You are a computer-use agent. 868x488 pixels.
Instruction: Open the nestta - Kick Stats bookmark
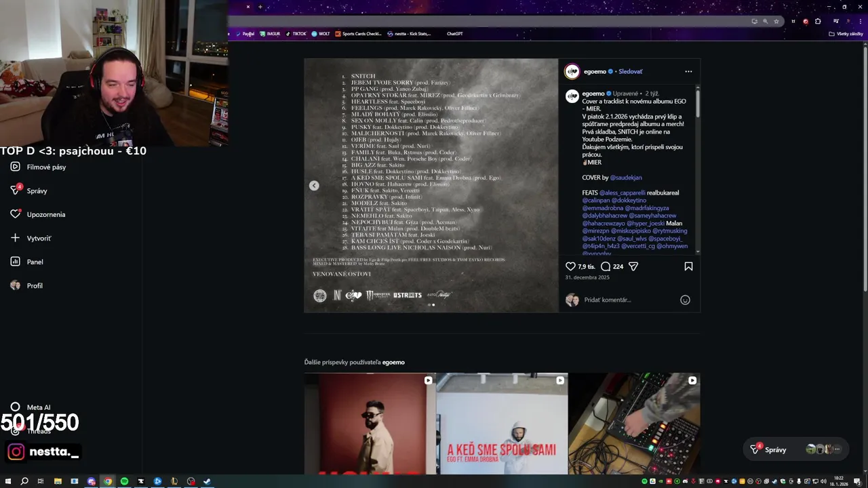pos(409,33)
